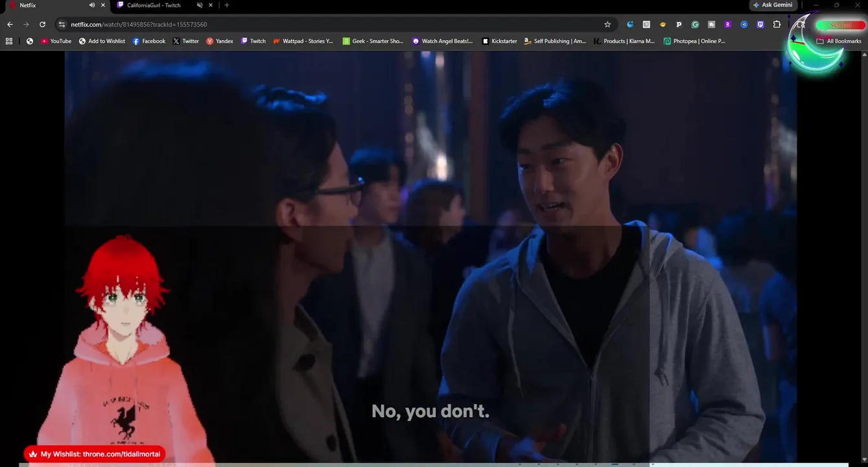Open the Yandex bookmark
Viewport: 868px width, 467px height.
pyautogui.click(x=220, y=41)
